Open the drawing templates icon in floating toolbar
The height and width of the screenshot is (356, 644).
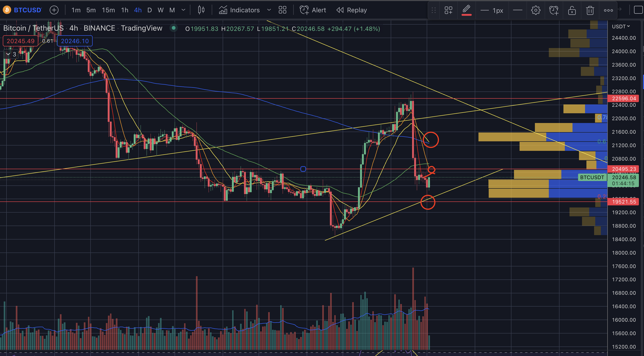448,10
